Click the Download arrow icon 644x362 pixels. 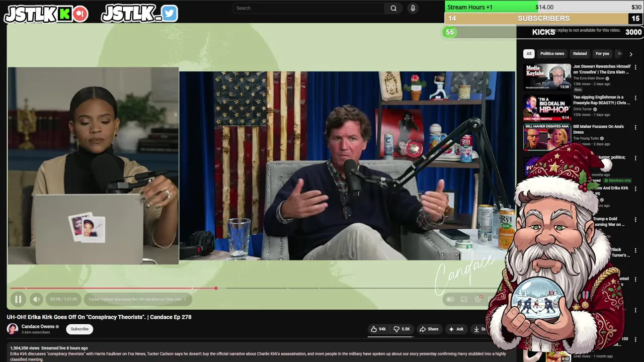(x=476, y=329)
